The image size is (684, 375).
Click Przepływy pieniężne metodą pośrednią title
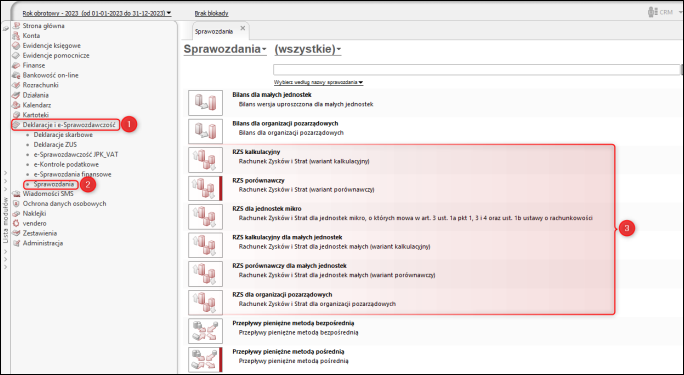click(288, 351)
